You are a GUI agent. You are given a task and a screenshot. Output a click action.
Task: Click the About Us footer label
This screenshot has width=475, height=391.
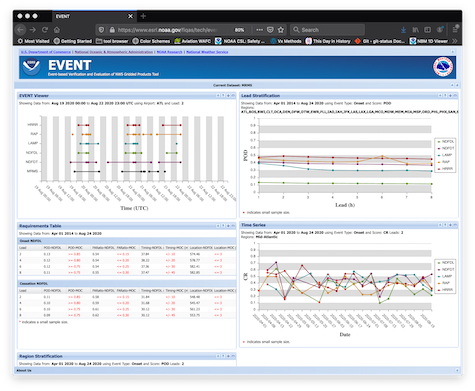coord(24,370)
